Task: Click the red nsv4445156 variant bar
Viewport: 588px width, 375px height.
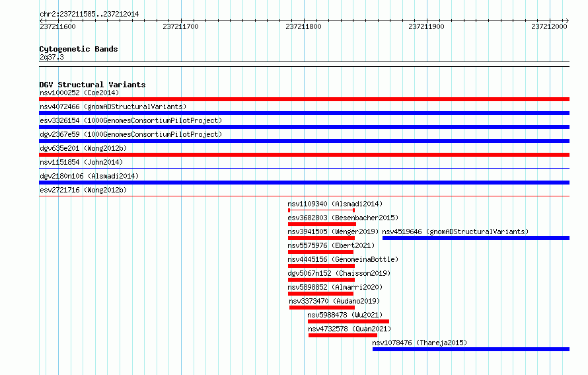Action: click(321, 266)
